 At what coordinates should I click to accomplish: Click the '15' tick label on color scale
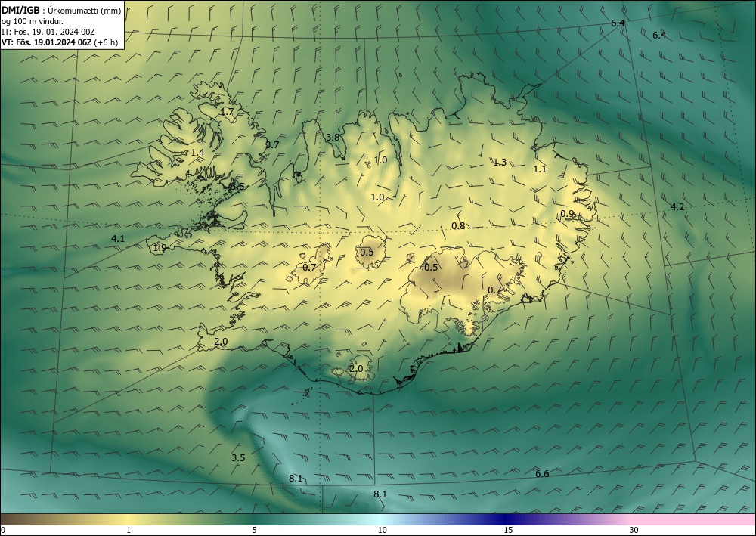[508, 531]
